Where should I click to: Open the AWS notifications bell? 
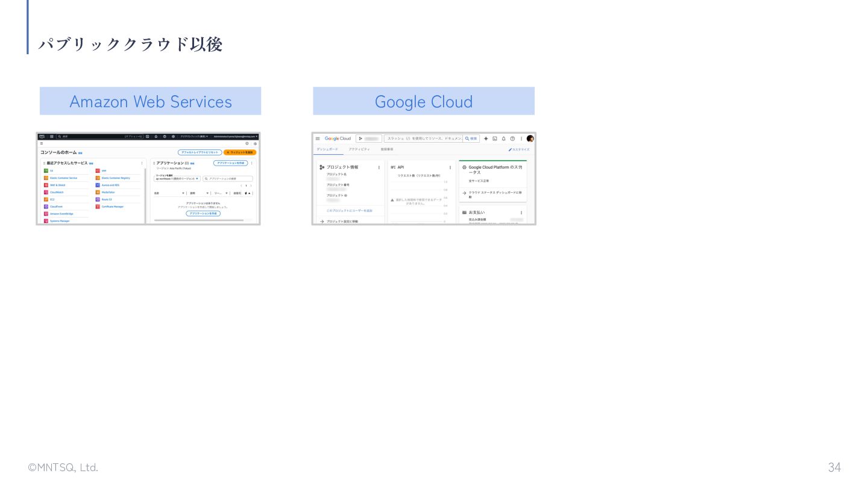point(156,136)
